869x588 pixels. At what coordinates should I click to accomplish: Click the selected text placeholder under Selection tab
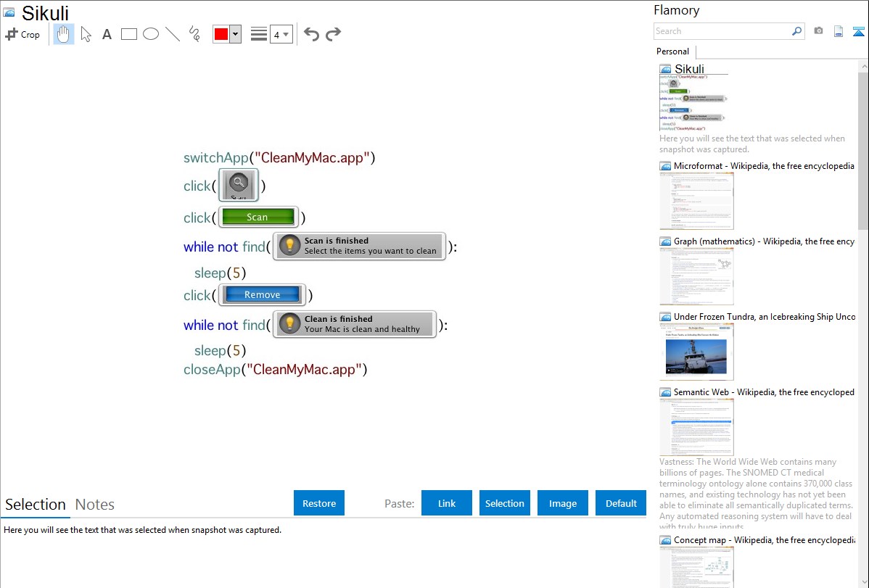[142, 530]
